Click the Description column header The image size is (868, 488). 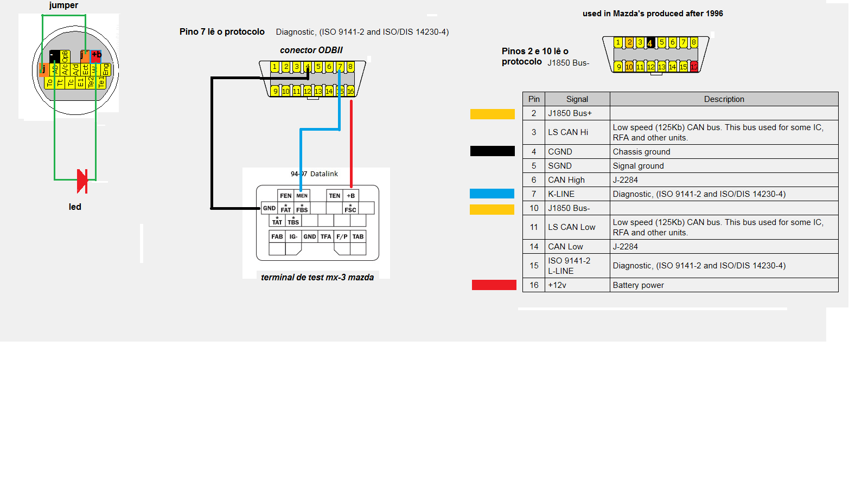pyautogui.click(x=724, y=99)
